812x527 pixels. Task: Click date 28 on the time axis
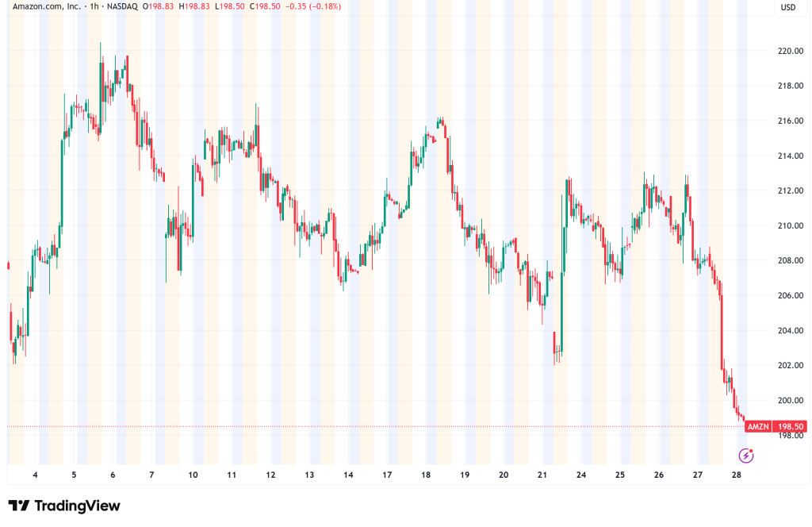(x=736, y=475)
